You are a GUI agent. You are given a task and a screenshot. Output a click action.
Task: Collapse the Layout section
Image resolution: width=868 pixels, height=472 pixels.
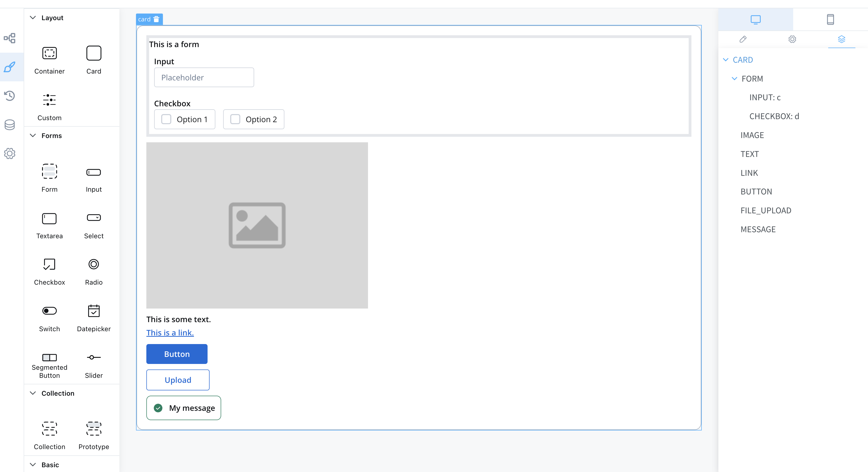[x=33, y=18]
